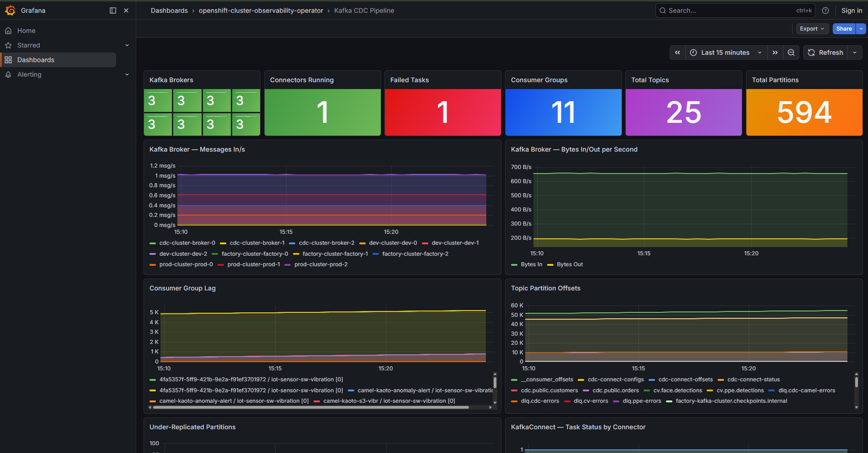Click the Total Topics panel title
Image resolution: width=868 pixels, height=453 pixels.
pyautogui.click(x=650, y=80)
